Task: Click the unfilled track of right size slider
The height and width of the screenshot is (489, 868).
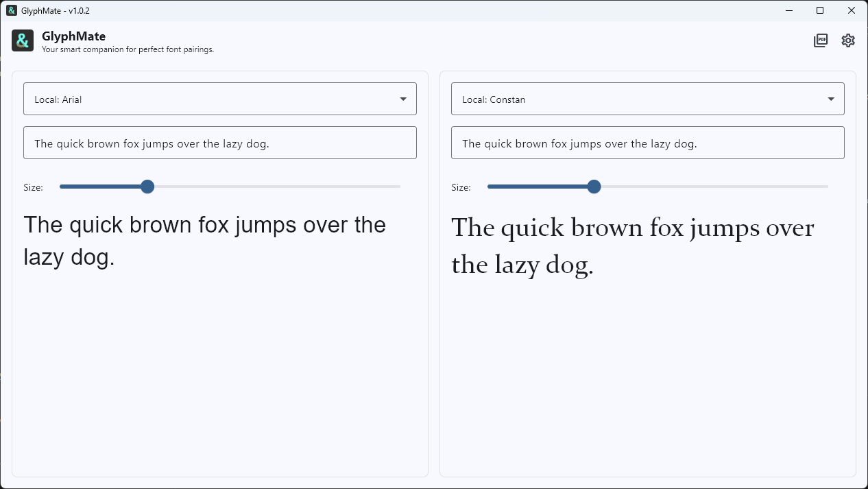Action: pos(713,187)
